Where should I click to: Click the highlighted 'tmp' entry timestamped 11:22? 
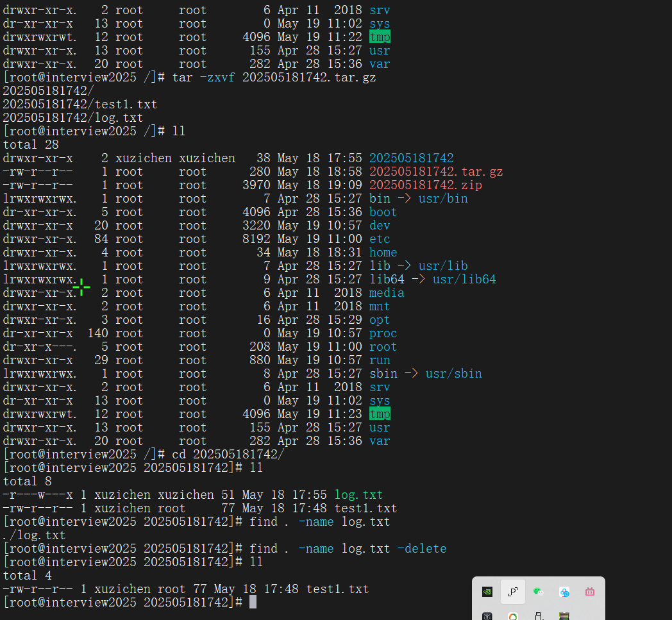pyautogui.click(x=380, y=37)
